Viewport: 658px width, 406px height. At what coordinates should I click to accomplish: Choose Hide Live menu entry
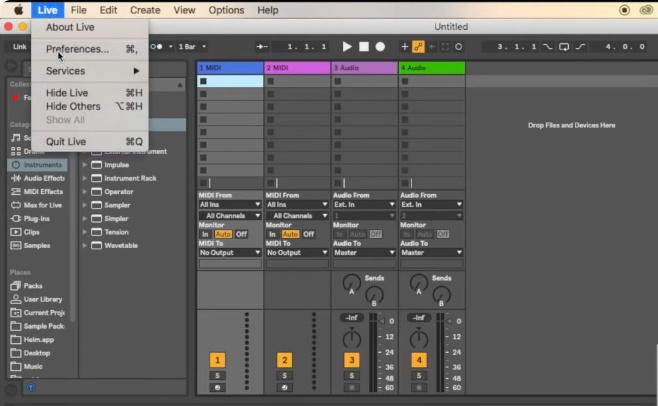coord(90,93)
